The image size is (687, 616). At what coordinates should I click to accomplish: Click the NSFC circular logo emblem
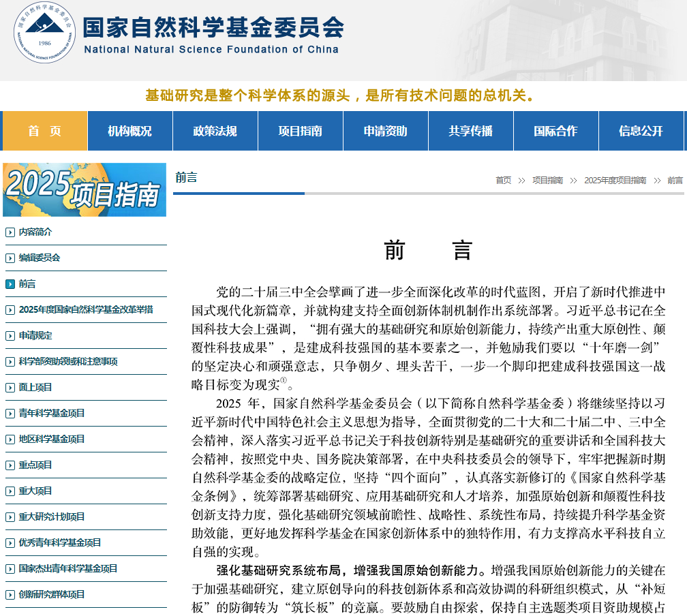tap(45, 32)
